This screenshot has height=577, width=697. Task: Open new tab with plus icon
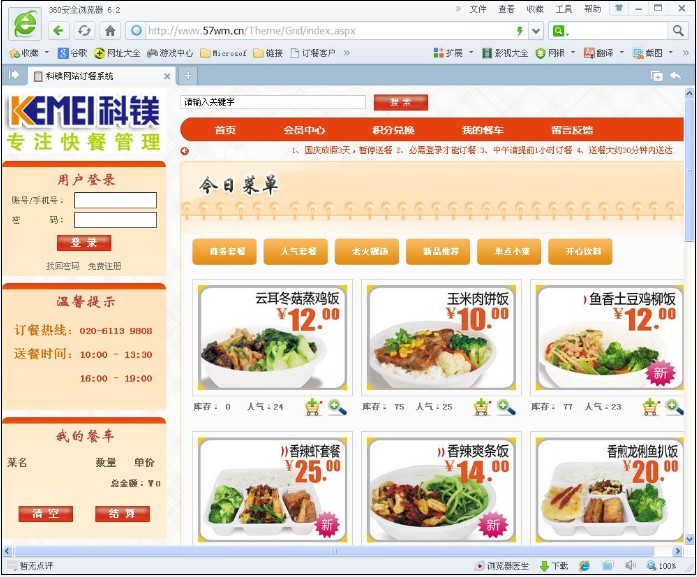[x=187, y=75]
